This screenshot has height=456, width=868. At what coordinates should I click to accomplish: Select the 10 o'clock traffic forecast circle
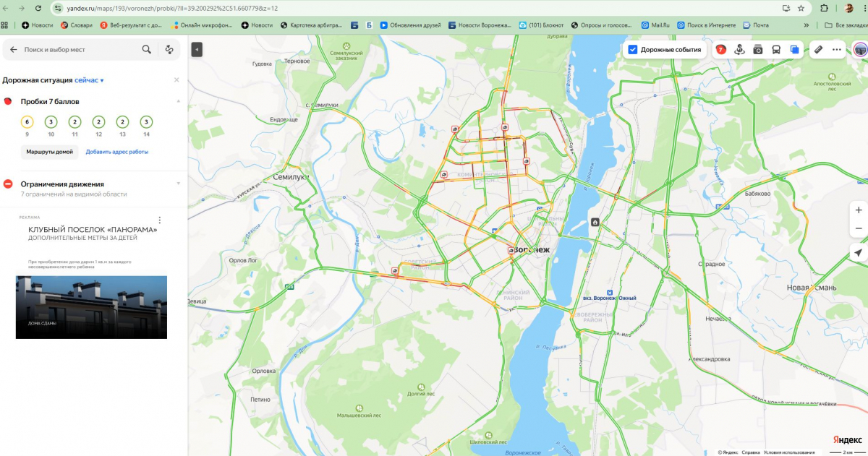pyautogui.click(x=51, y=122)
